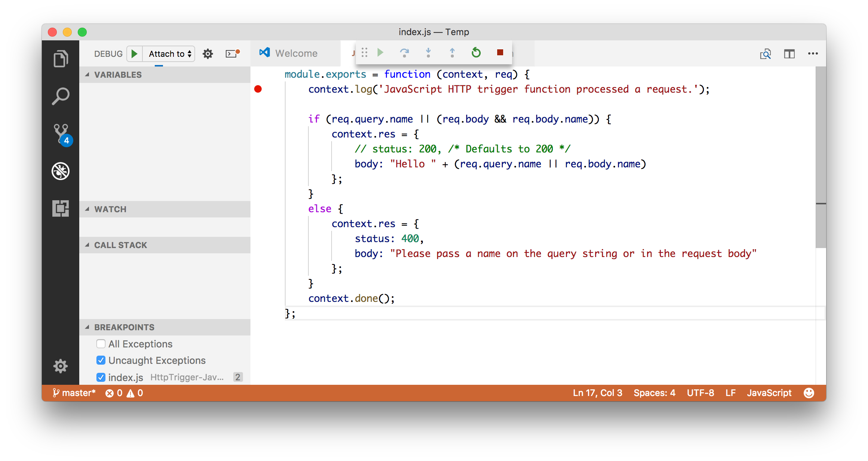Screen dimensions: 868x461
Task: Stop debugging with red square button
Action: tap(500, 53)
